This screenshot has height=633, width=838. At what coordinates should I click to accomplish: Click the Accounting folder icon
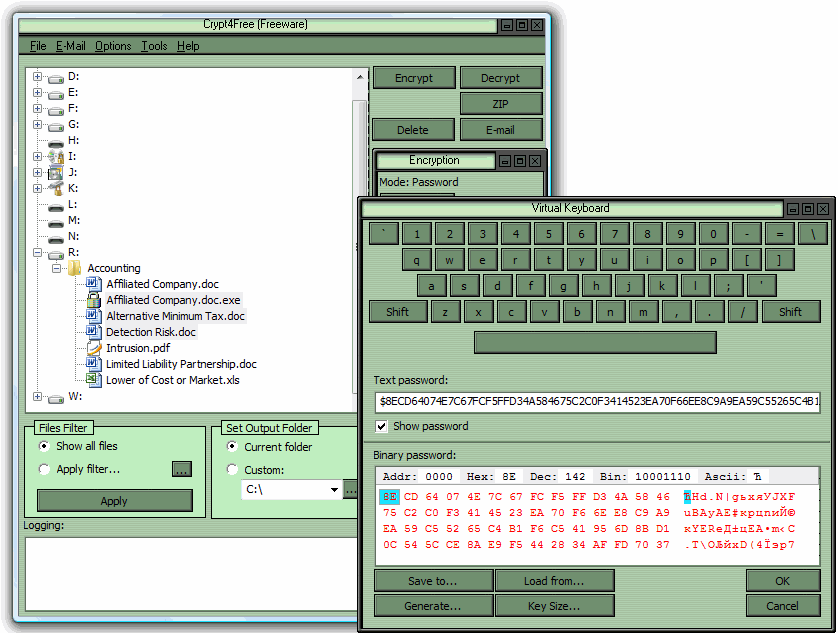75,268
